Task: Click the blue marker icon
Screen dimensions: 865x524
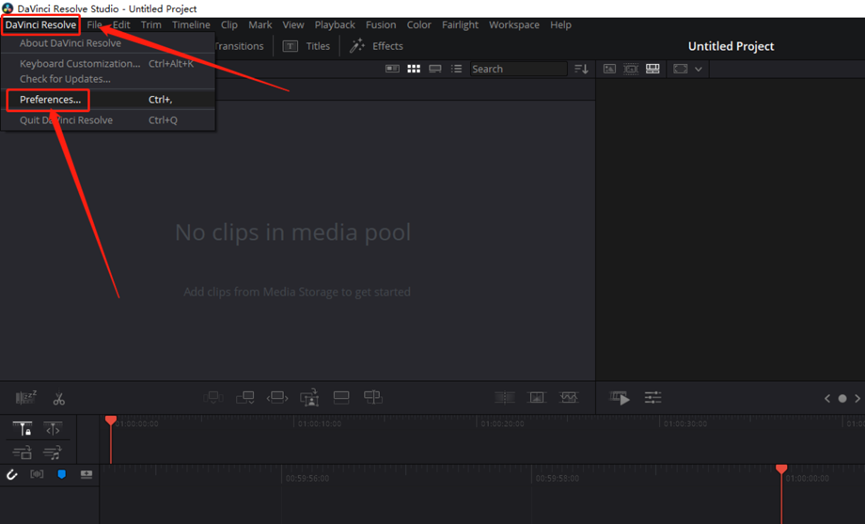Action: [61, 474]
